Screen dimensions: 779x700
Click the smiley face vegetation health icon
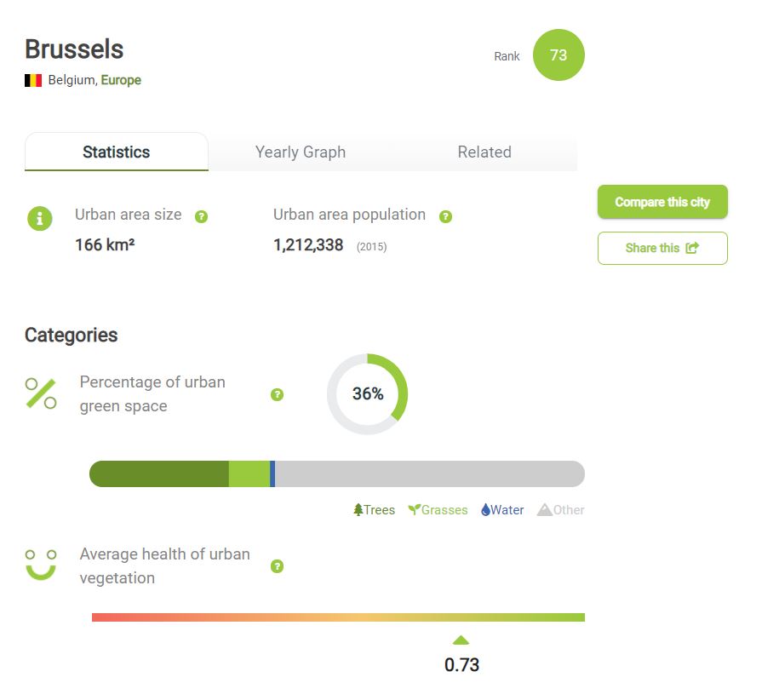(x=41, y=565)
